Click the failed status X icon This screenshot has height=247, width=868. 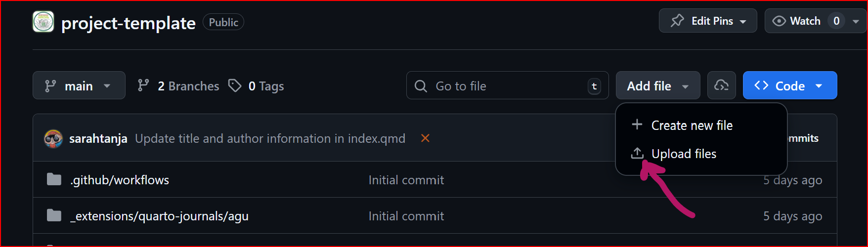(425, 138)
